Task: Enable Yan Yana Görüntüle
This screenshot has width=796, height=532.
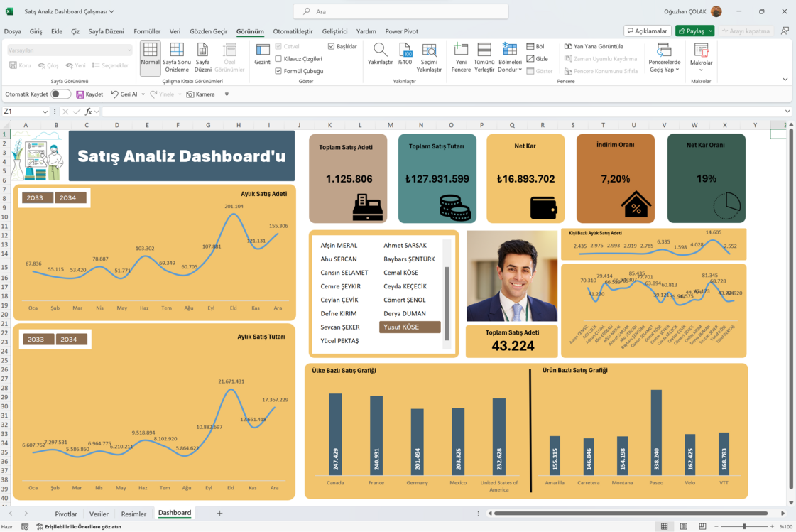Action: point(594,46)
